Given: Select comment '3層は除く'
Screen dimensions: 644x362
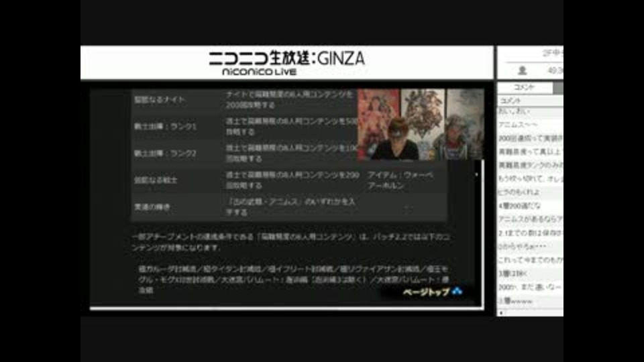Looking at the screenshot, I should coord(530,274).
